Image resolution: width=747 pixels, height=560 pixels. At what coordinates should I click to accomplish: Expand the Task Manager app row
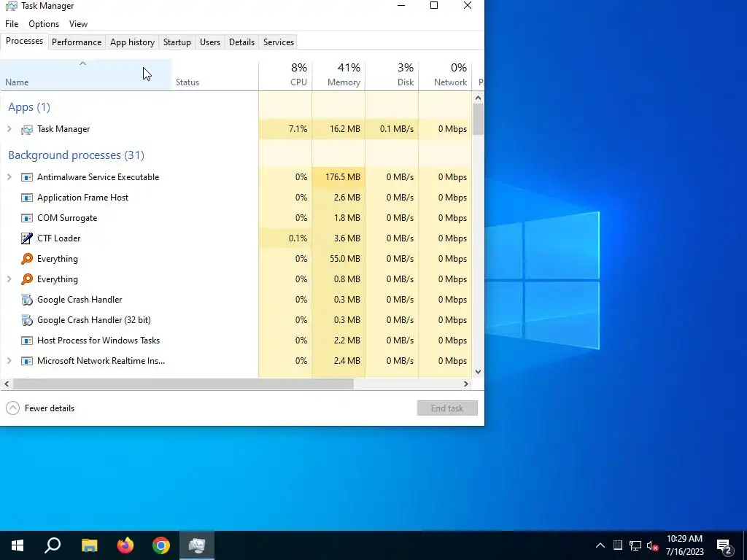(9, 129)
